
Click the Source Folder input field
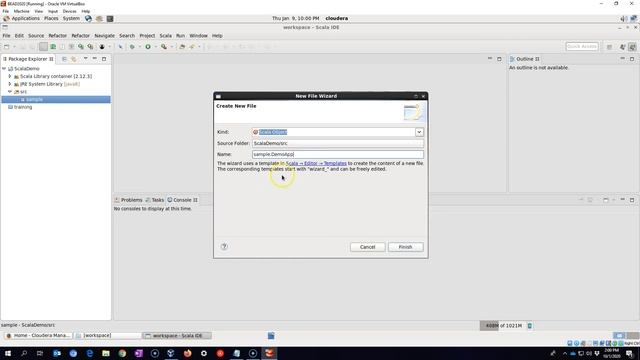338,143
